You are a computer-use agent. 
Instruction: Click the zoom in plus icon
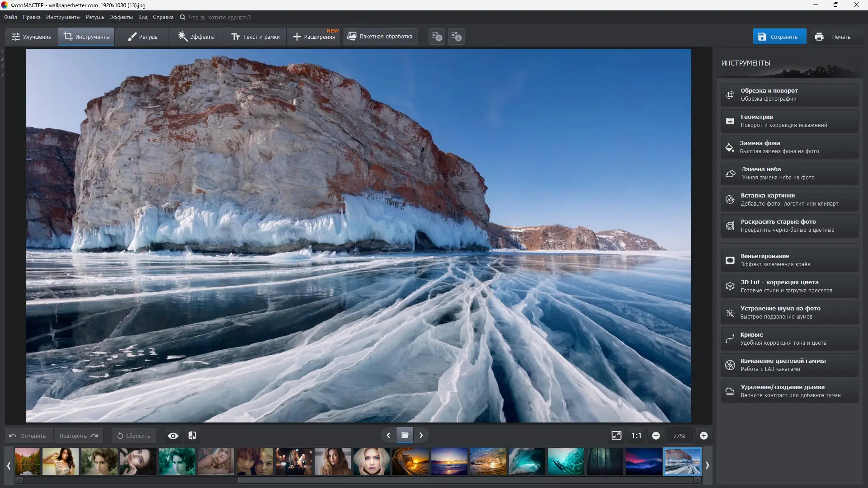703,436
